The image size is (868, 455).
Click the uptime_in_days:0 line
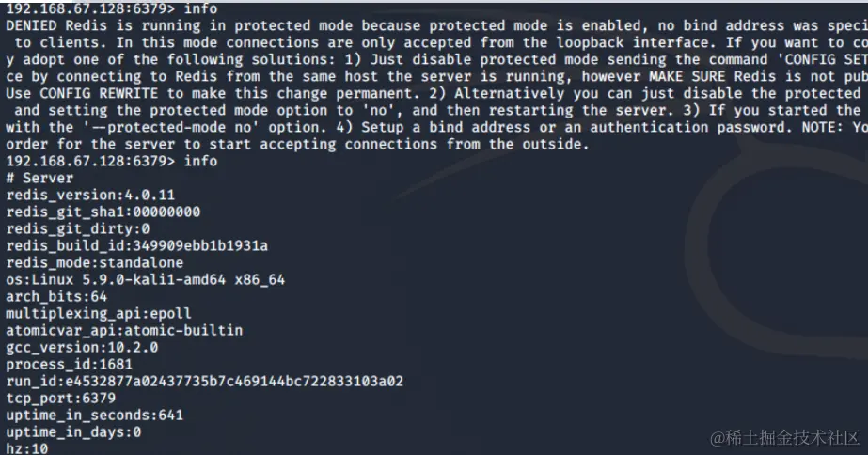(x=73, y=431)
